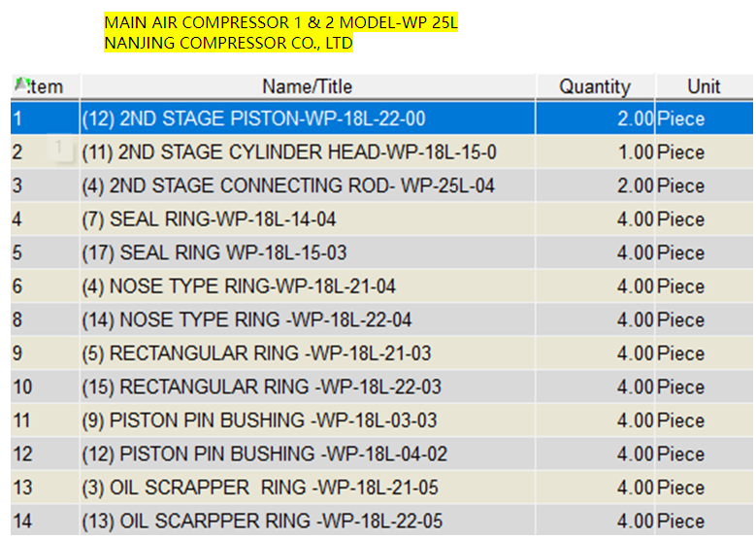Select PISTON PIN BUSHING -WP-18L-03-03 row

(x=259, y=421)
